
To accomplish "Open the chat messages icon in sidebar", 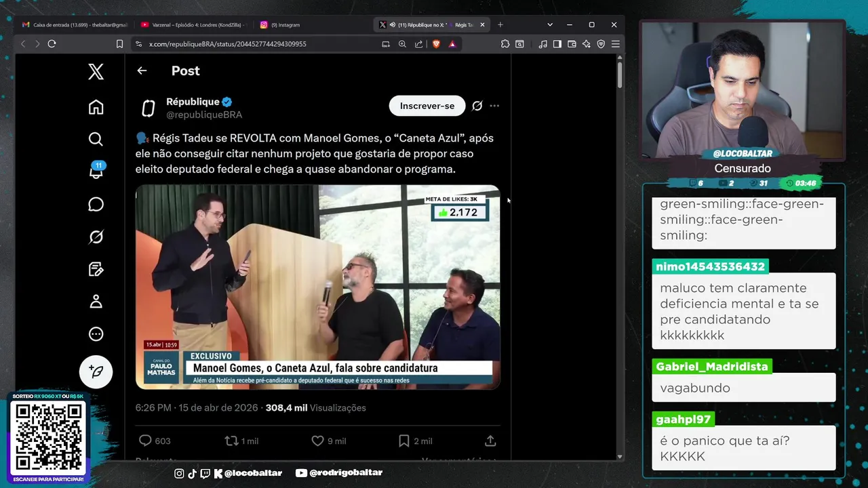I will (x=96, y=204).
